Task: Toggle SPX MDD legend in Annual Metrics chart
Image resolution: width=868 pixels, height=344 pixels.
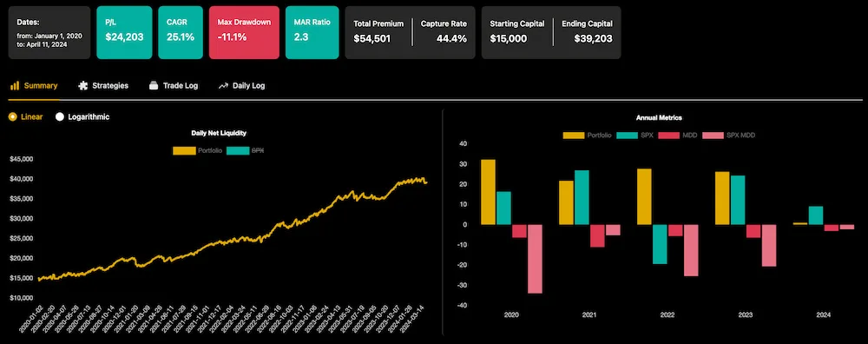Action: pyautogui.click(x=728, y=136)
